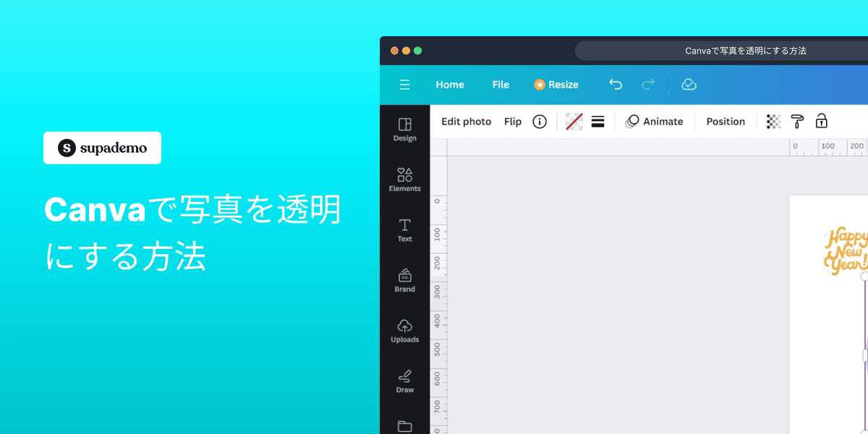Open the File menu
Screen dimensions: 868x434
click(501, 85)
